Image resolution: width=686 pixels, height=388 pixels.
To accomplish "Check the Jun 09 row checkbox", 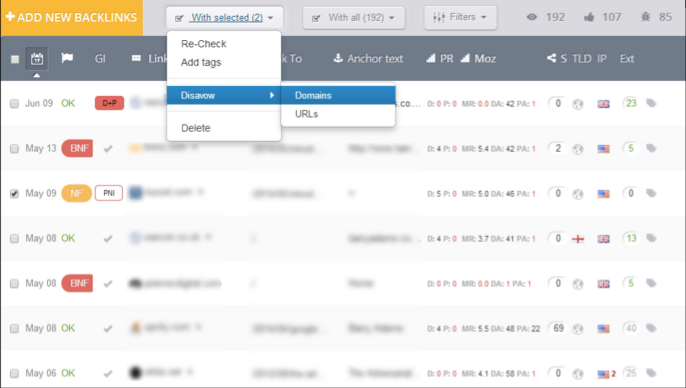I will (x=14, y=104).
